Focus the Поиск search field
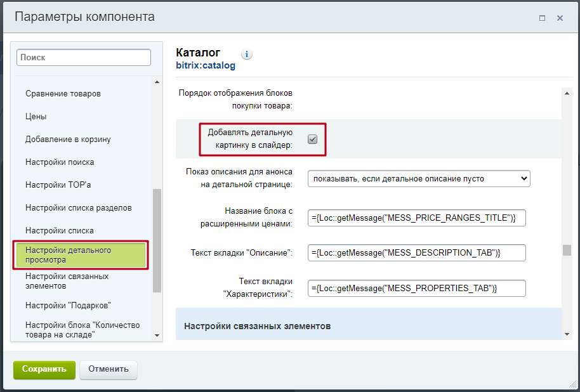Image resolution: width=580 pixels, height=392 pixels. (84, 58)
